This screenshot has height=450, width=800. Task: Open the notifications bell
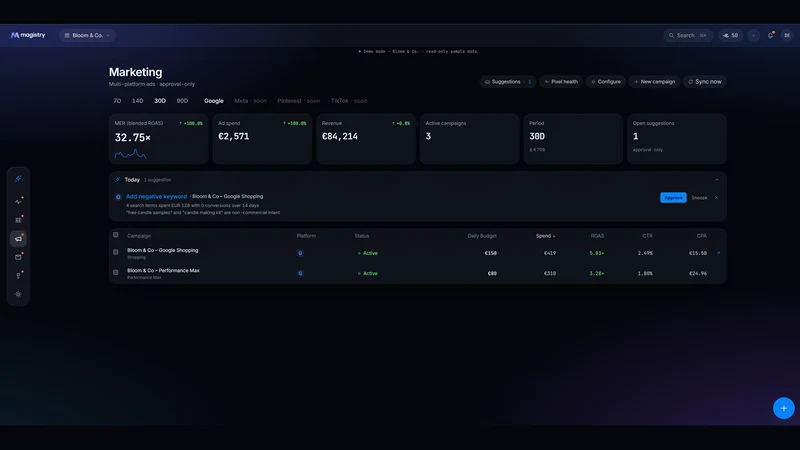tap(770, 35)
